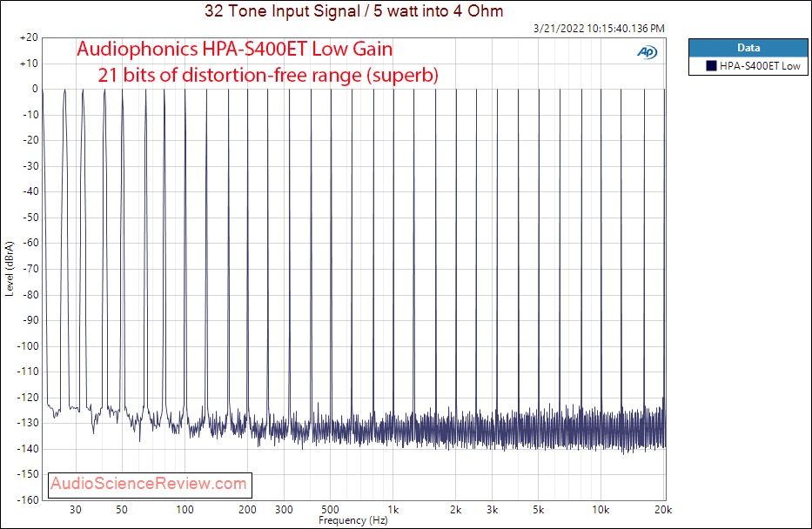Screen dimensions: 812x529
Task: Click the -100 level axis label
Action: (29, 345)
